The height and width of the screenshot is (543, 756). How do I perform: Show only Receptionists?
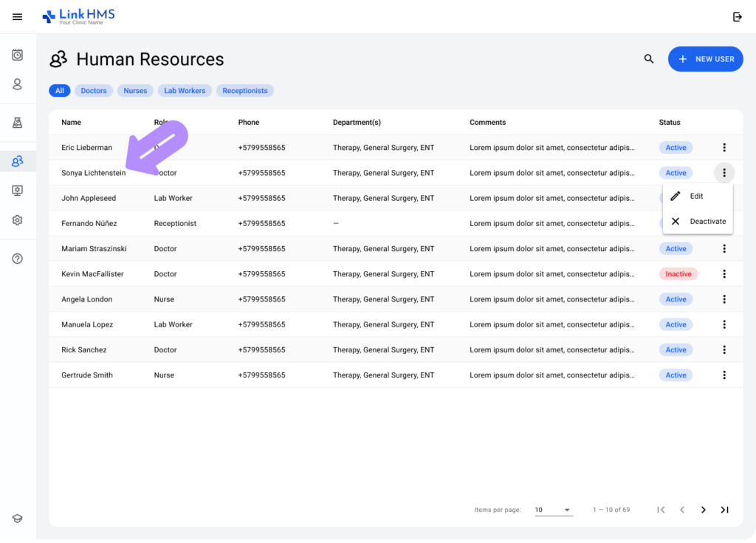[x=245, y=91]
